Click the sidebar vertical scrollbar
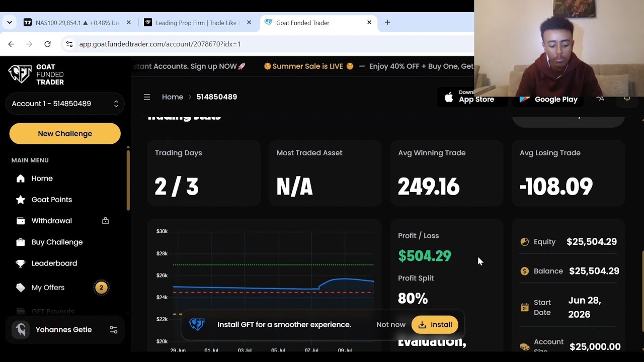This screenshot has width=644, height=362. point(128,179)
